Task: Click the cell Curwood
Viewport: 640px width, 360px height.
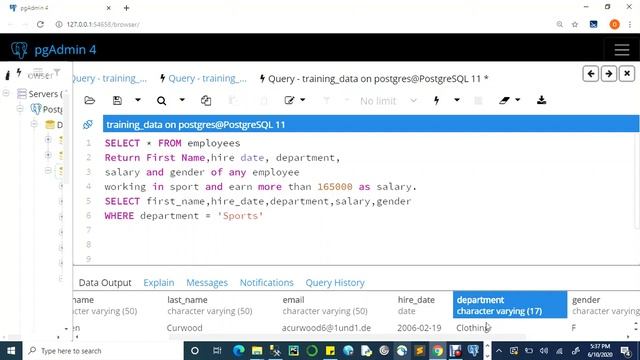Action: click(184, 328)
